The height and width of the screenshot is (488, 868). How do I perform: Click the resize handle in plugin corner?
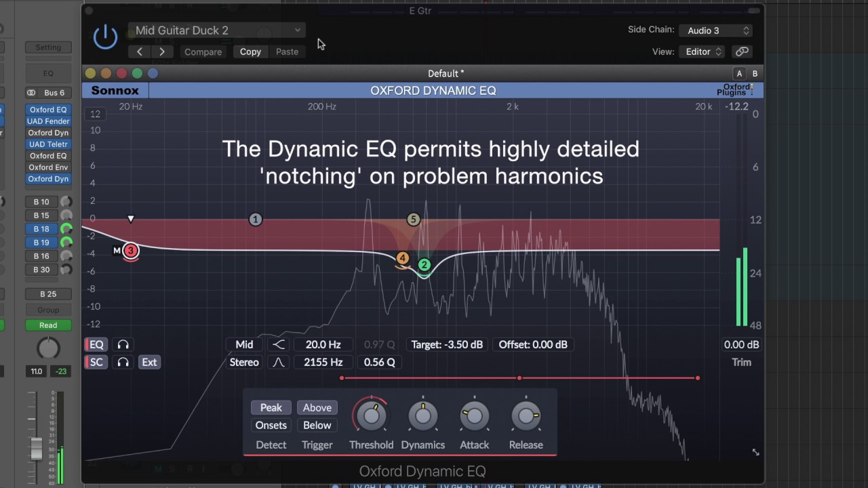[x=755, y=452]
